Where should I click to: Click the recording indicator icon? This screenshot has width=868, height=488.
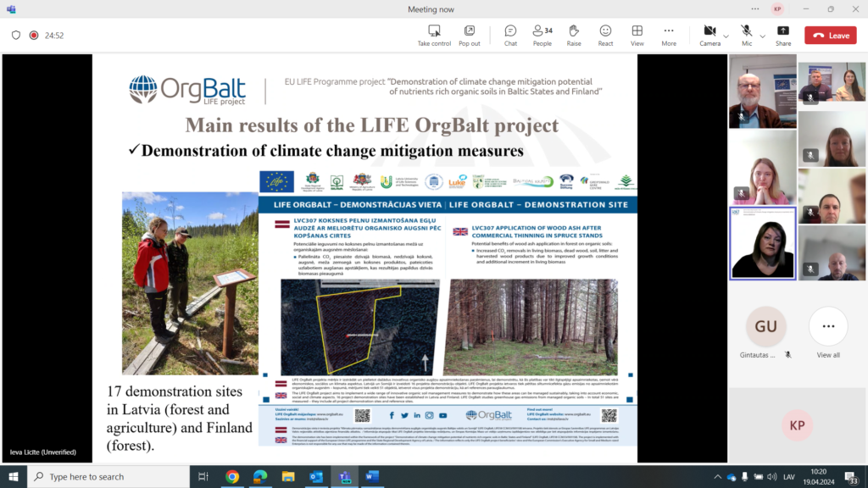click(x=34, y=36)
